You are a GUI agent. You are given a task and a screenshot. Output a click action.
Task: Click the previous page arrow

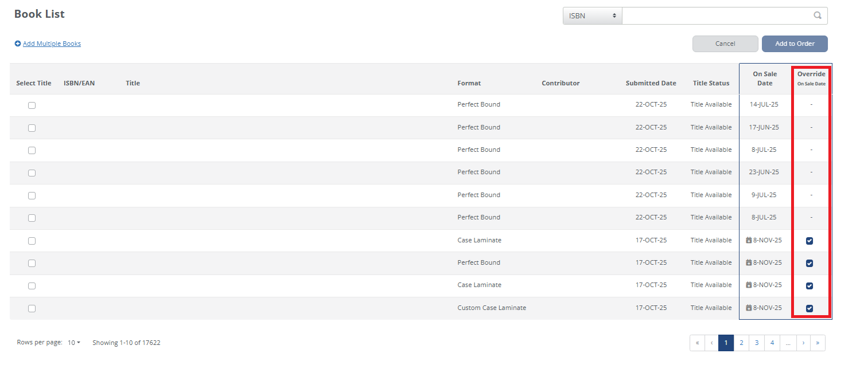(711, 343)
